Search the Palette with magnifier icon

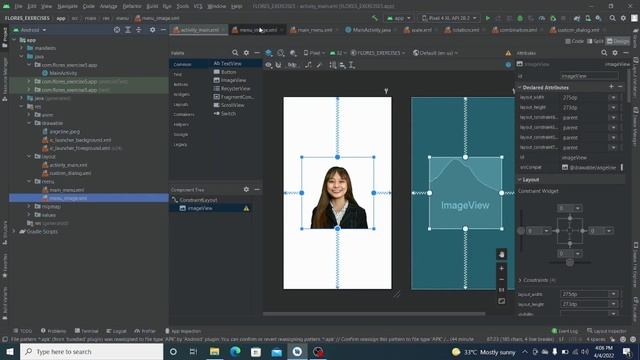coord(235,53)
